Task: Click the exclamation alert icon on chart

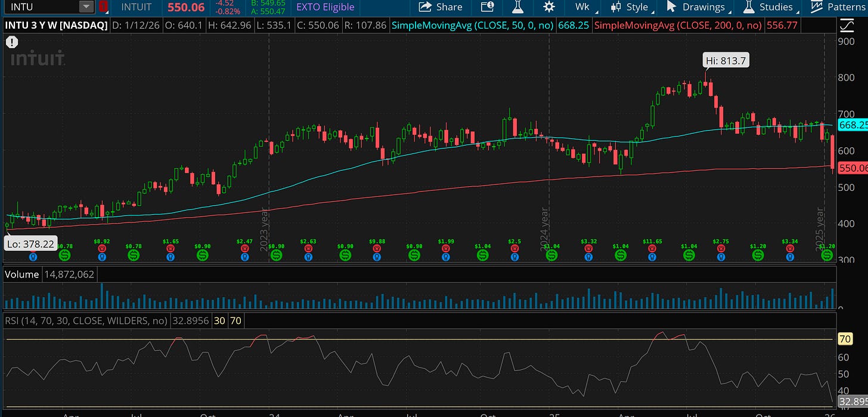Action: [x=12, y=42]
